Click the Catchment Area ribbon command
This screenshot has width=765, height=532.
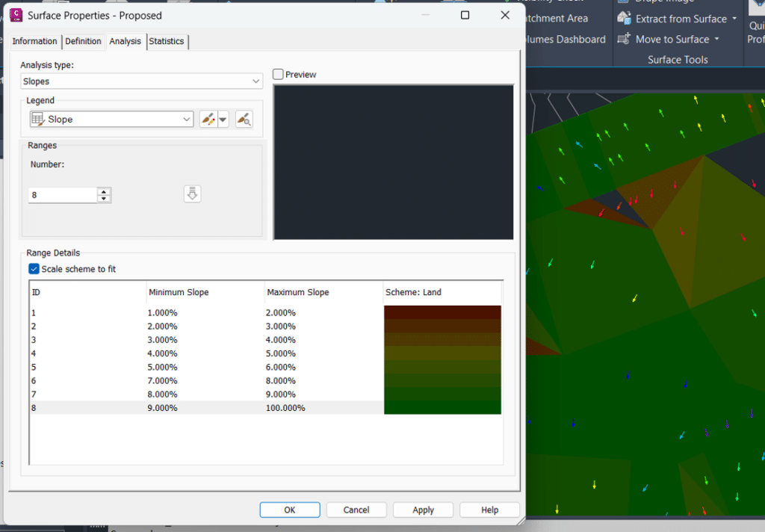pyautogui.click(x=557, y=19)
